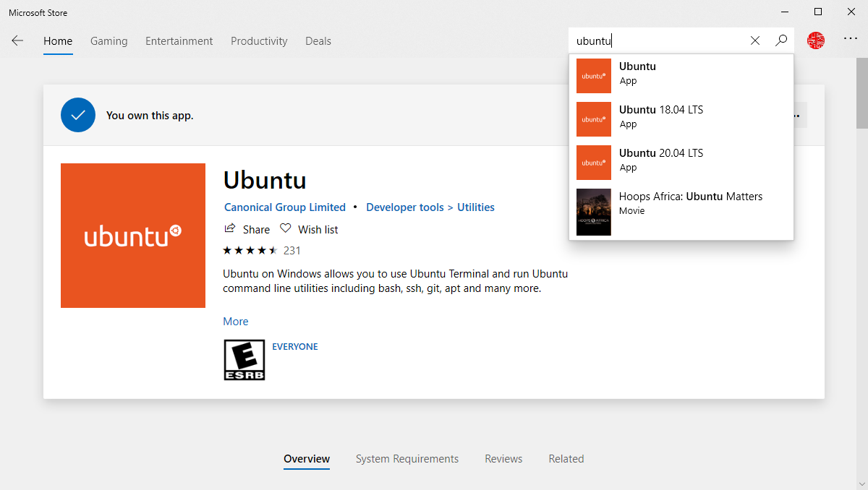
Task: Click the Wish list label
Action: [x=318, y=230]
